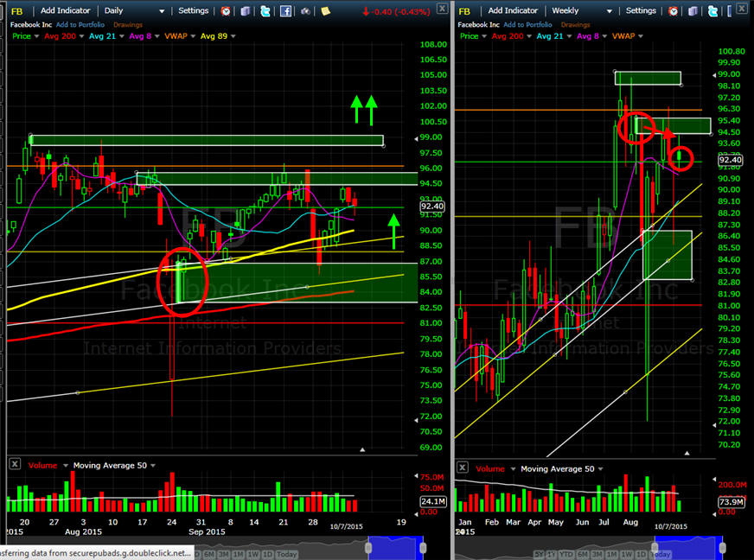Expand Avg 21 options in Daily chart

pyautogui.click(x=122, y=36)
